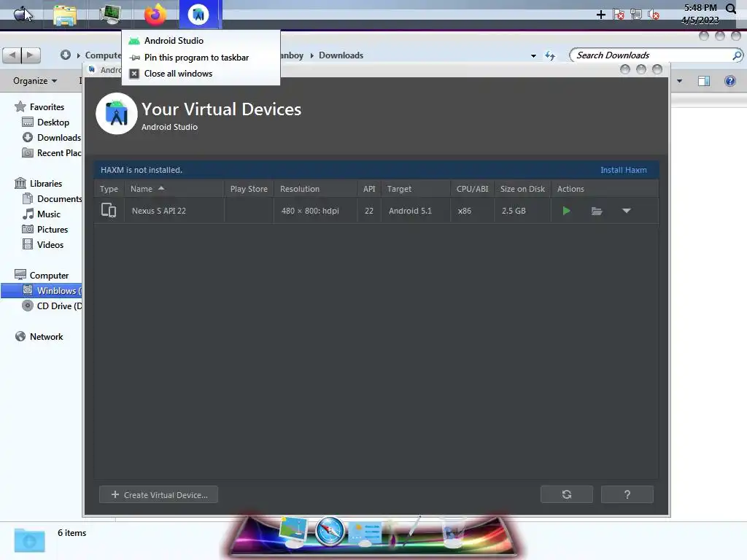Choose Close all windows
The image size is (747, 560).
pyautogui.click(x=201, y=74)
